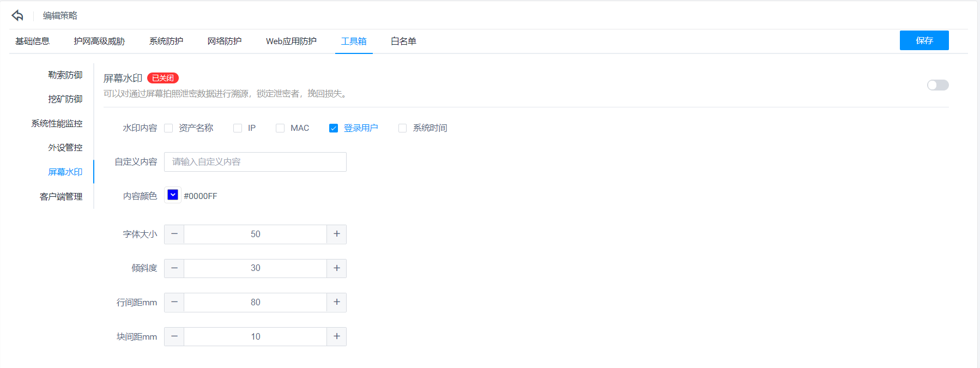
Task: Select 屏幕水印 in the sidebar
Action: (x=65, y=172)
